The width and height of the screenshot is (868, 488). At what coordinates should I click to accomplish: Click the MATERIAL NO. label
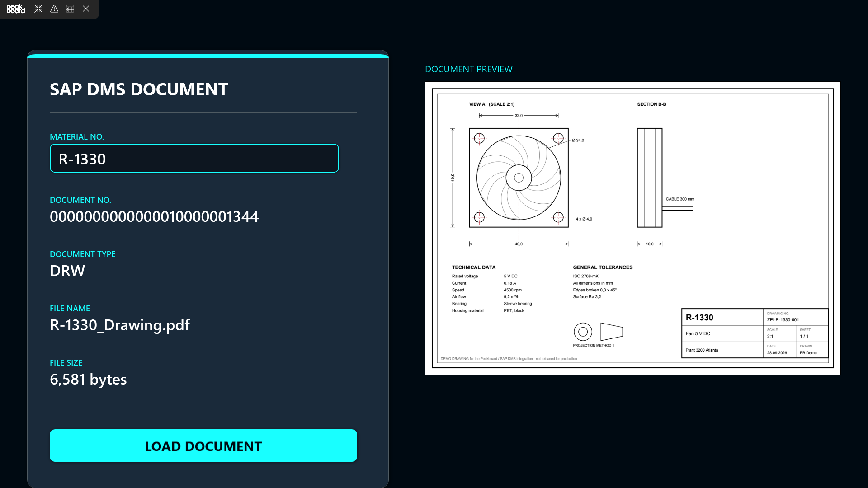click(77, 137)
